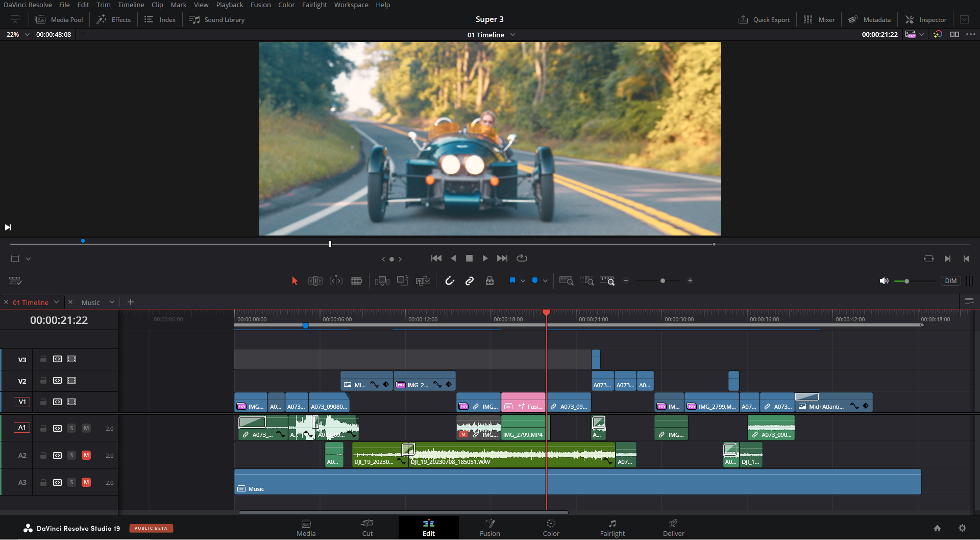This screenshot has height=540, width=980.
Task: Open the Trim menu
Action: pyautogui.click(x=104, y=5)
